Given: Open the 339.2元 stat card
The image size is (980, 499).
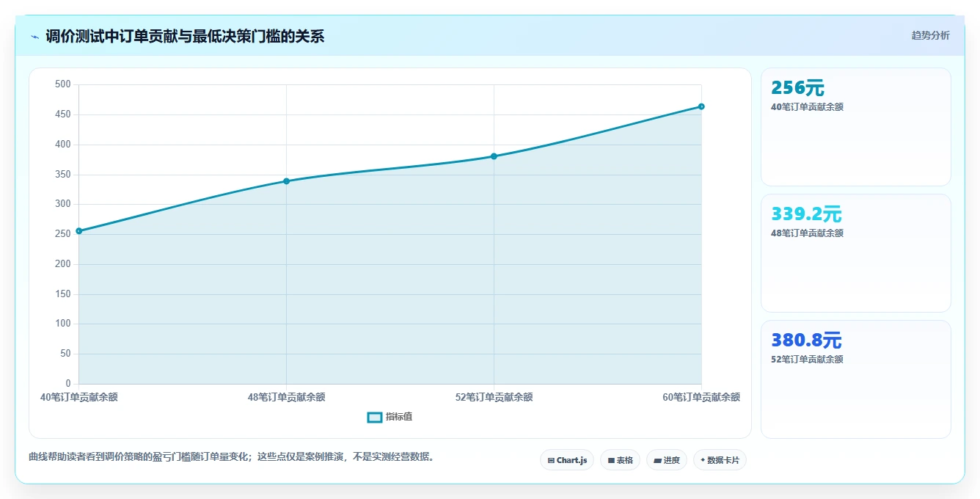Looking at the screenshot, I should pos(855,253).
